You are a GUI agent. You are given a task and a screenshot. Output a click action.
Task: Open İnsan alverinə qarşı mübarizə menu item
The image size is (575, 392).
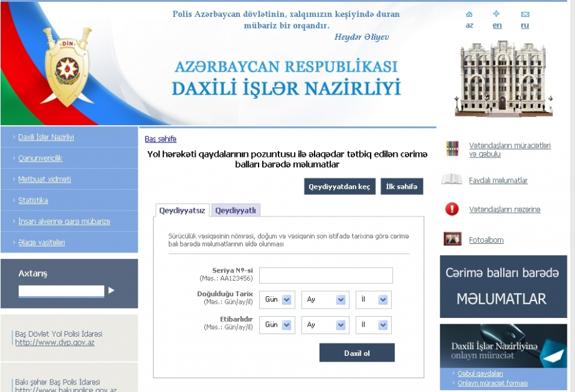64,222
